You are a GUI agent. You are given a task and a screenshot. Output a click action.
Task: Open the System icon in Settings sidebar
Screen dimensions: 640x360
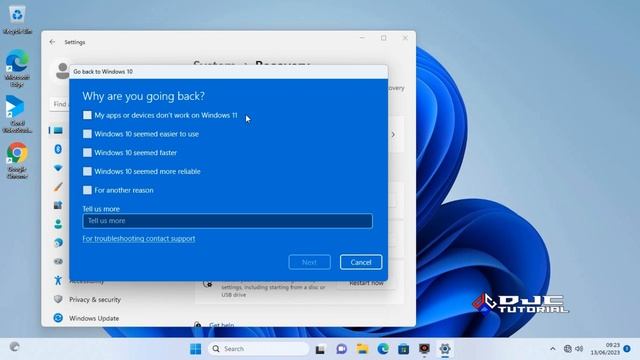tap(58, 130)
